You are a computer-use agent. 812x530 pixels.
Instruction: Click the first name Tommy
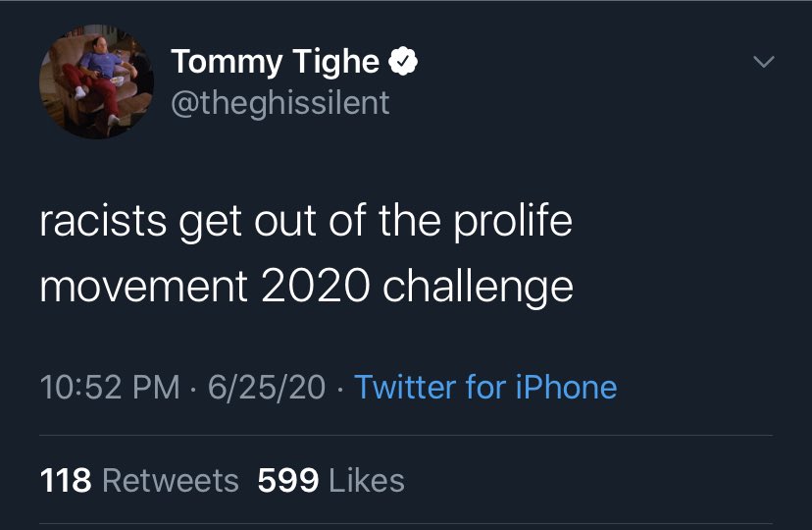point(227,63)
